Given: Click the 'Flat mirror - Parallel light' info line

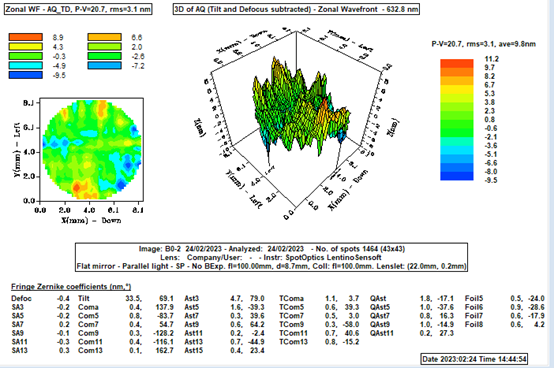Looking at the screenshot, I should (x=271, y=266).
